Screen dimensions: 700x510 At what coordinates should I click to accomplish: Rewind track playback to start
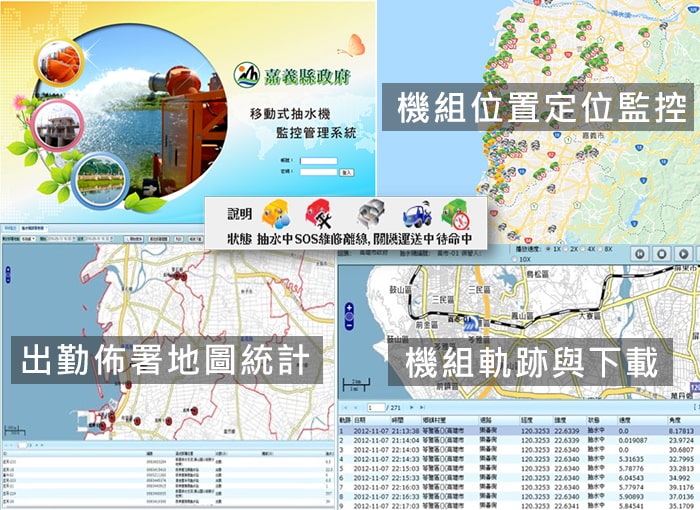640,254
